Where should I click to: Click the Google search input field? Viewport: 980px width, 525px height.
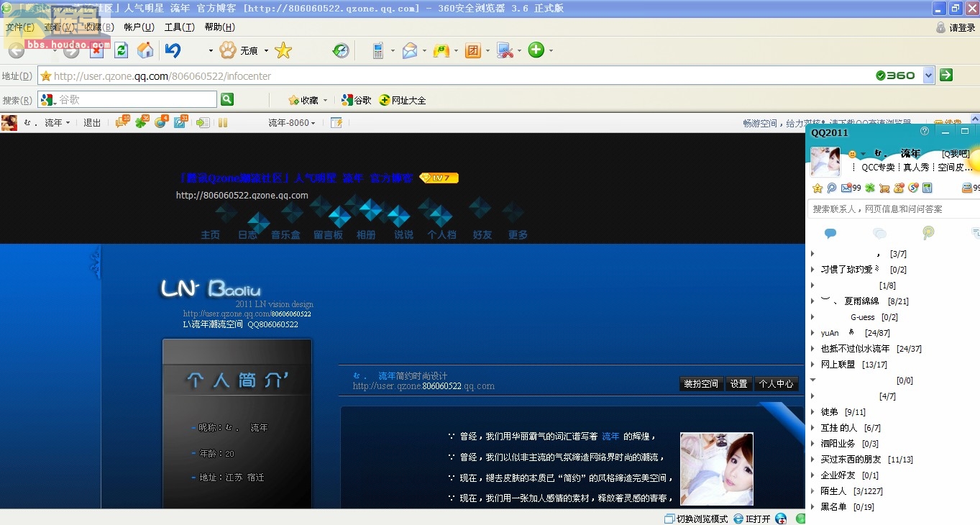pyautogui.click(x=127, y=99)
